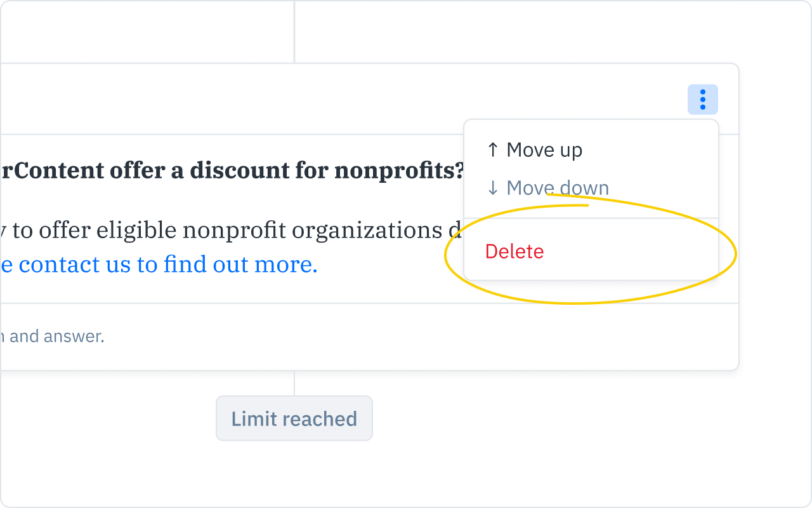
Task: Delete the nonprofit discount FAQ entry
Action: pyautogui.click(x=514, y=251)
